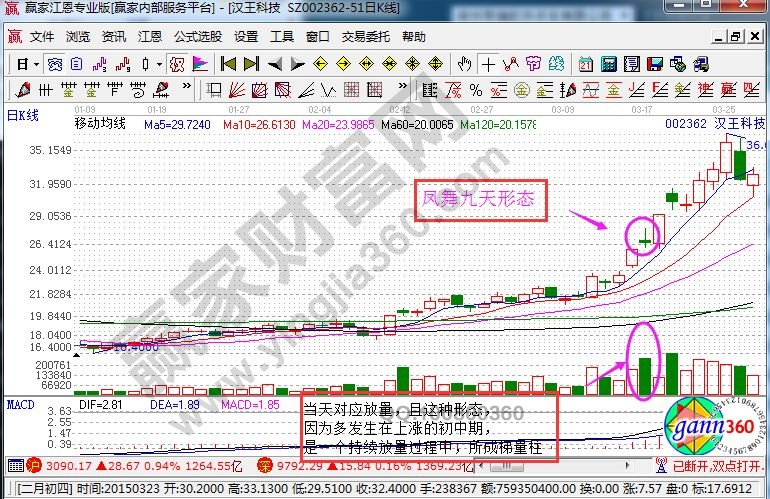Click the 移动均线 indicator label
Viewport: 770px width, 499px height.
100,124
